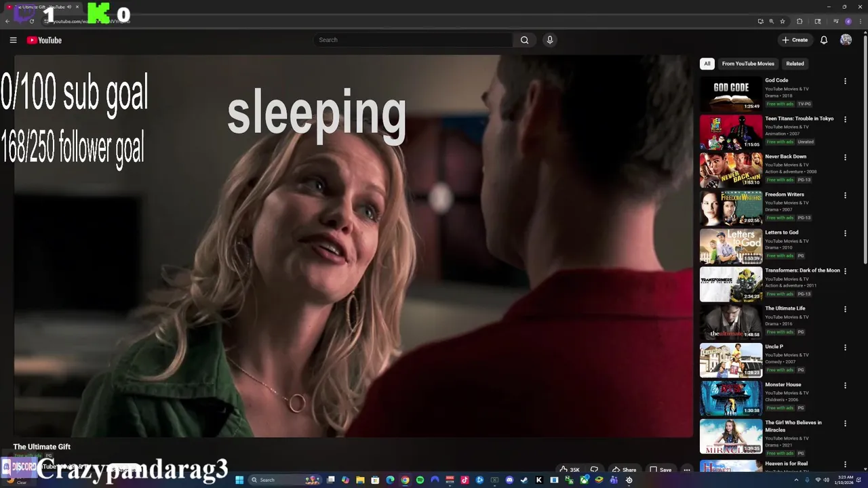The height and width of the screenshot is (488, 868).
Task: Open more options for Letters to God
Action: tap(845, 233)
